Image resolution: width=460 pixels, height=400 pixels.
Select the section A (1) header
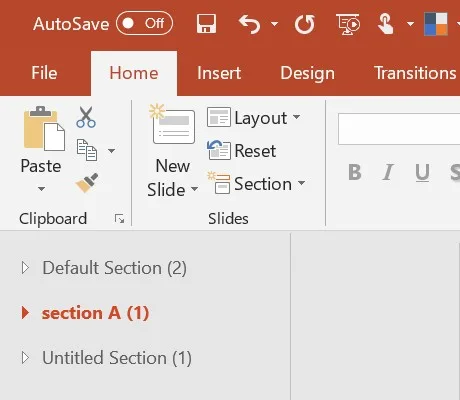(95, 313)
